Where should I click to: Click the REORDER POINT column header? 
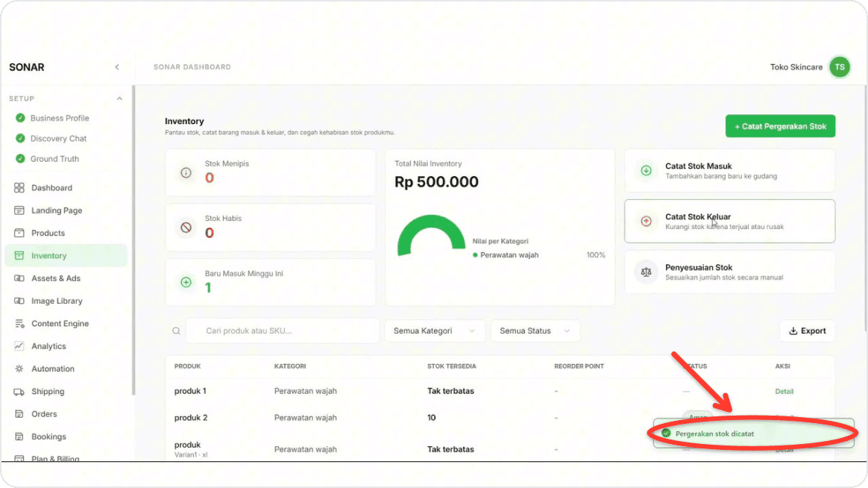(579, 366)
